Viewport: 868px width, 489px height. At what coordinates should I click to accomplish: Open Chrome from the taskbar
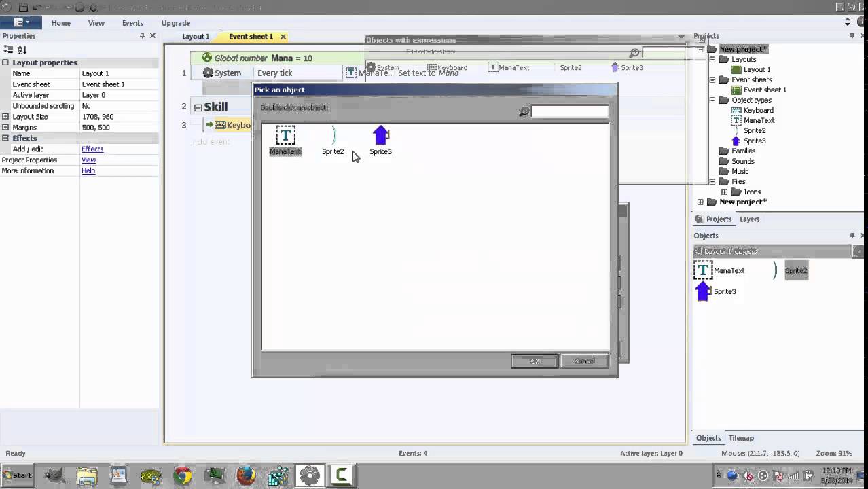pyautogui.click(x=182, y=475)
